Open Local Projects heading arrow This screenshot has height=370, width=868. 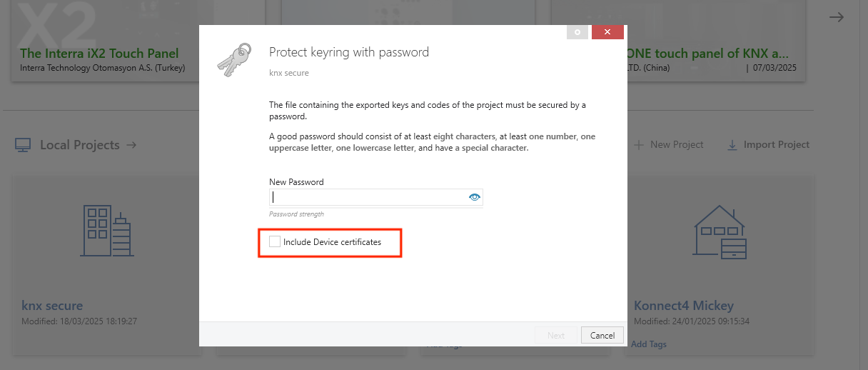[x=131, y=145]
